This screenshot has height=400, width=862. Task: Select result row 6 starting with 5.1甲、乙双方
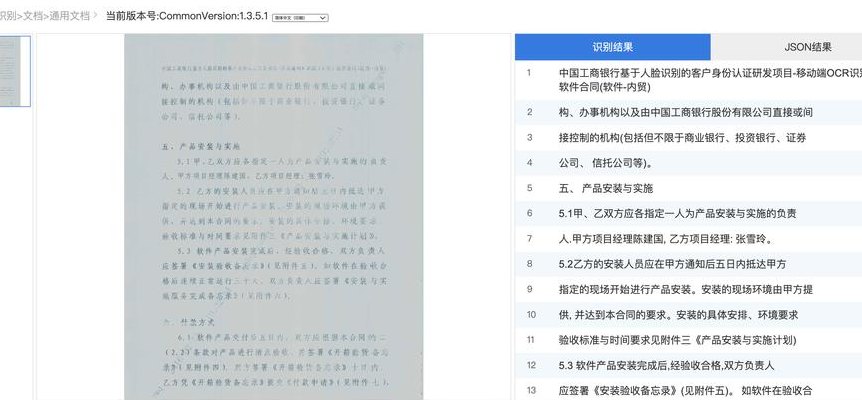click(688, 214)
